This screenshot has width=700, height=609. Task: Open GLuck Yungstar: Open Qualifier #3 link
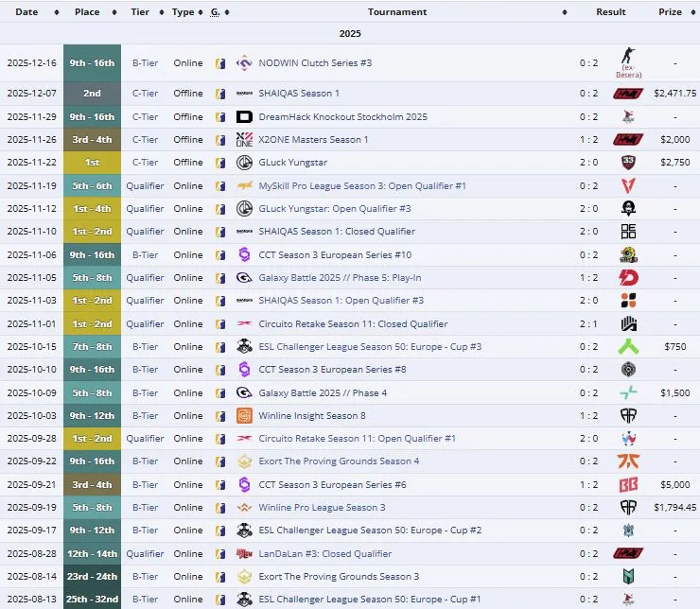click(335, 209)
